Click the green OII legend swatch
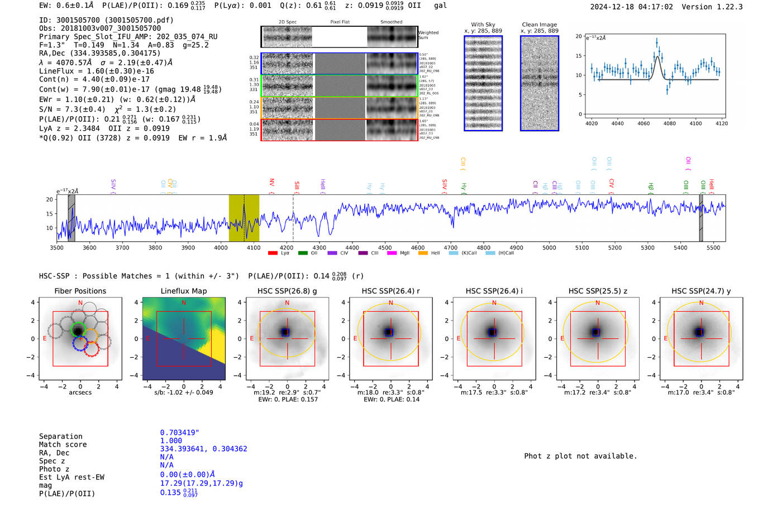The width and height of the screenshot is (782, 532). (x=303, y=253)
